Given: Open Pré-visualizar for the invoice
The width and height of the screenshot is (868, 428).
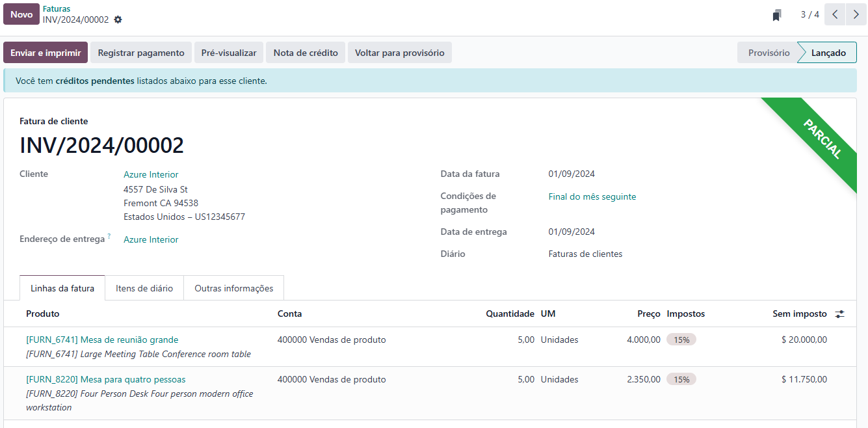Looking at the screenshot, I should (x=229, y=53).
